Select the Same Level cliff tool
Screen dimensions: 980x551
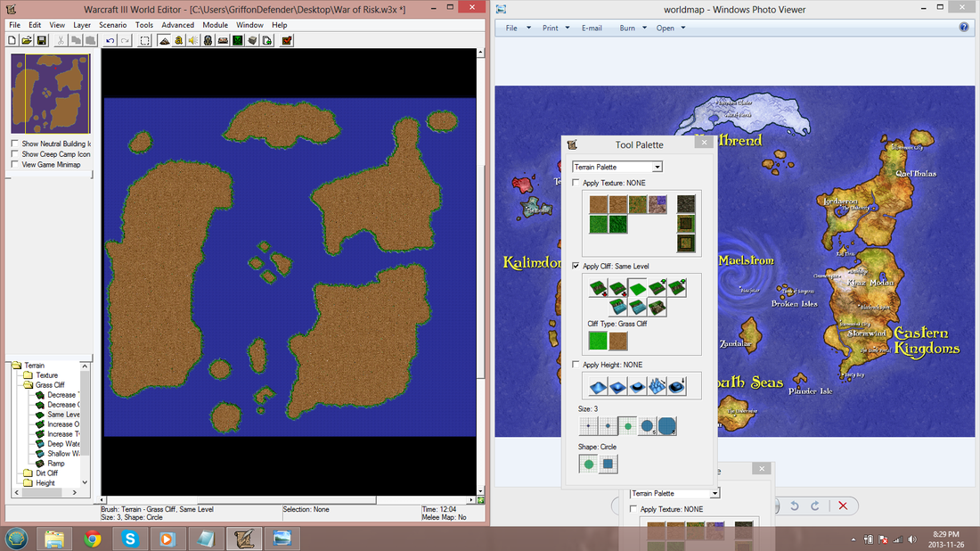[x=638, y=288]
